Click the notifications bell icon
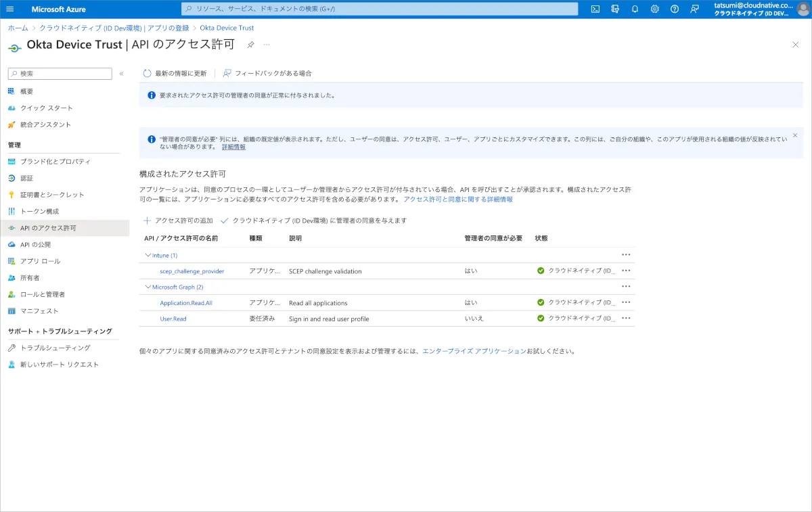The height and width of the screenshot is (512, 812). pos(635,9)
